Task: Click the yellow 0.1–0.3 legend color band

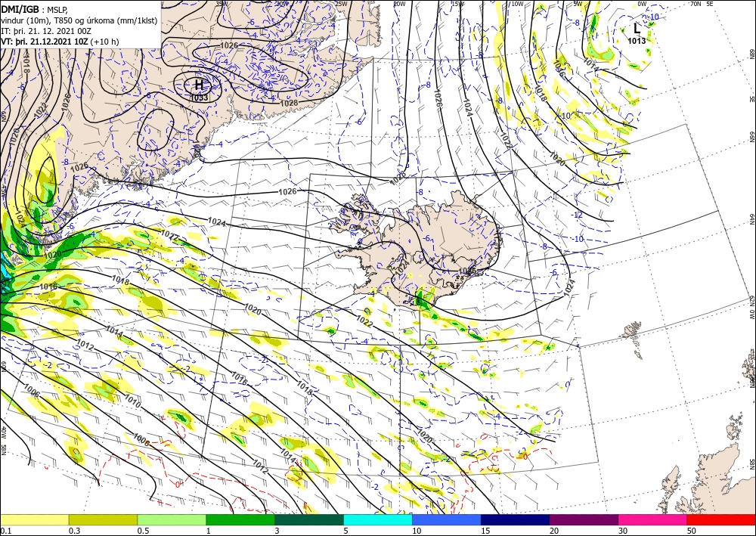Action: click(x=34, y=519)
